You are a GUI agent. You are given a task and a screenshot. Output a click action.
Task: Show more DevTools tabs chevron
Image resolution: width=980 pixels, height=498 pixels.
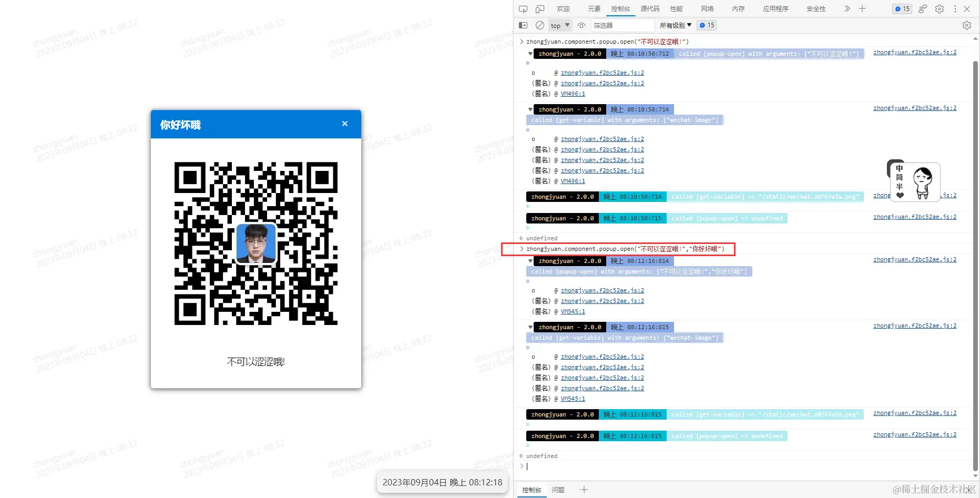[847, 8]
